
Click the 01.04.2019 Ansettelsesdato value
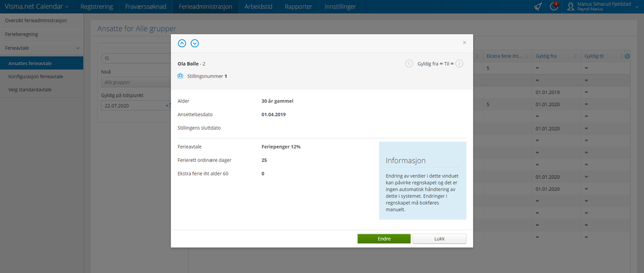click(274, 114)
